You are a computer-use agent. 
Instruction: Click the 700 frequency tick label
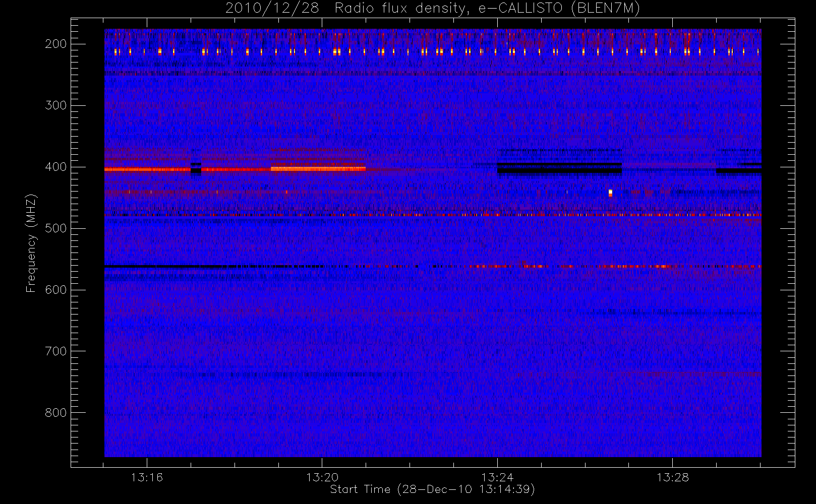click(55, 351)
